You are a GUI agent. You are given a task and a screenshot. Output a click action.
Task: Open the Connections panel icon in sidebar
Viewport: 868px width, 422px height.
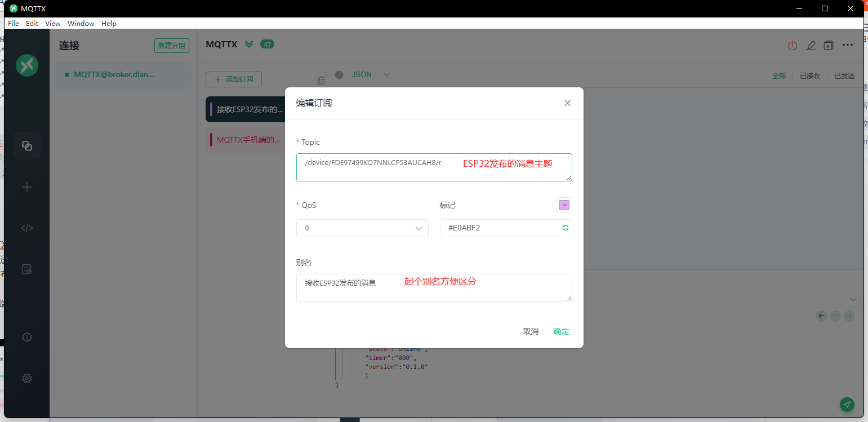(26, 145)
